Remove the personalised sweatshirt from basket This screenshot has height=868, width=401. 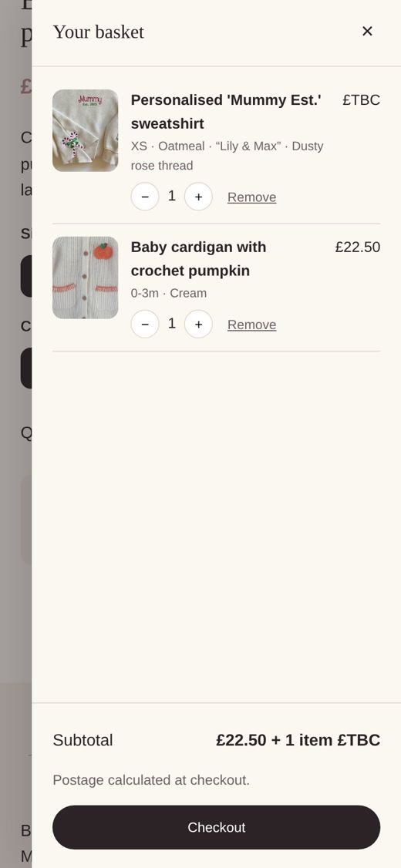tap(252, 197)
